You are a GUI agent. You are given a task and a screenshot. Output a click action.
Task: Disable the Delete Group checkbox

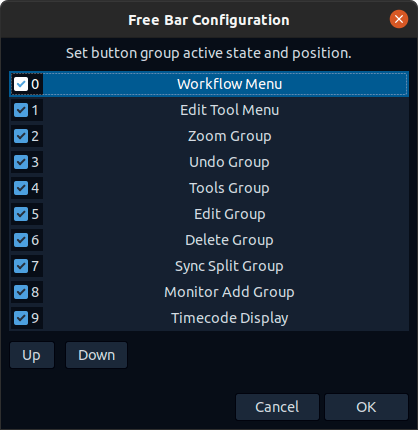point(21,240)
